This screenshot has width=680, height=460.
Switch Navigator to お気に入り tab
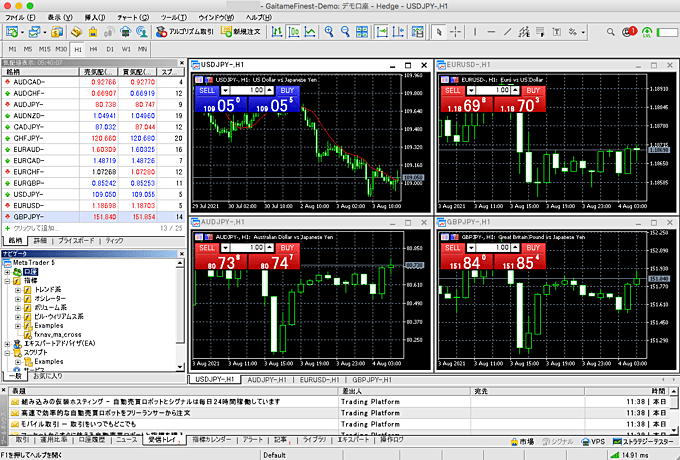(48, 376)
